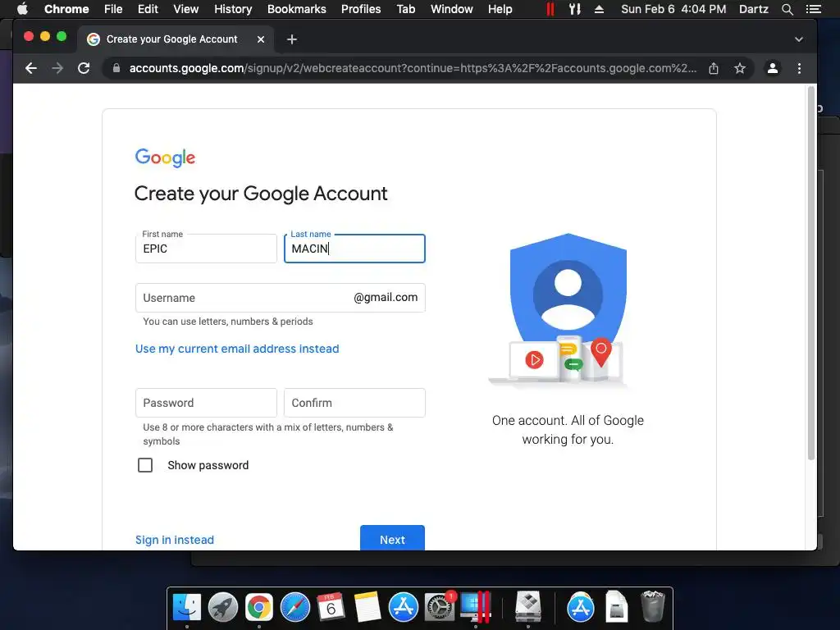Click the share icon in the address bar
The width and height of the screenshot is (840, 630).
coord(714,68)
